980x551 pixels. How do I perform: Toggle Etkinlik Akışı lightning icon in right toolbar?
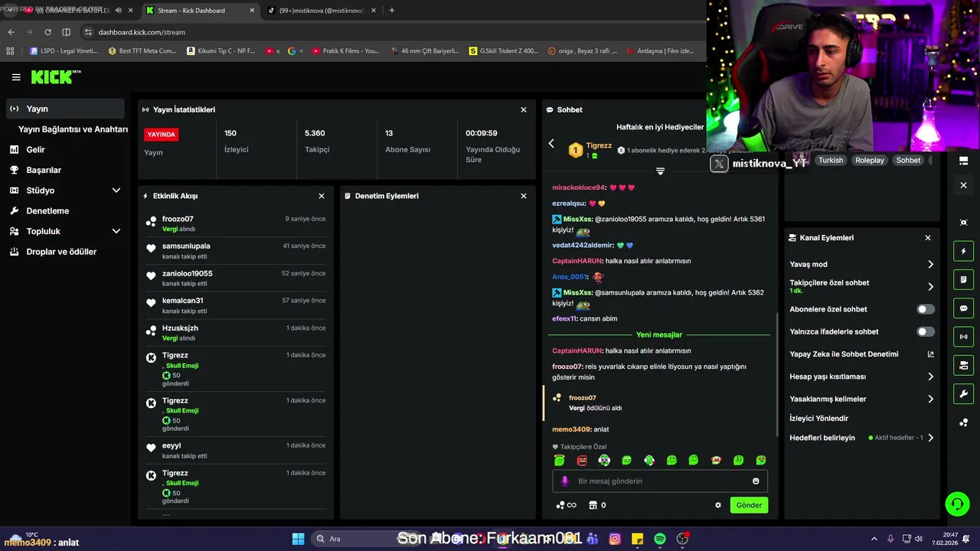pos(963,251)
